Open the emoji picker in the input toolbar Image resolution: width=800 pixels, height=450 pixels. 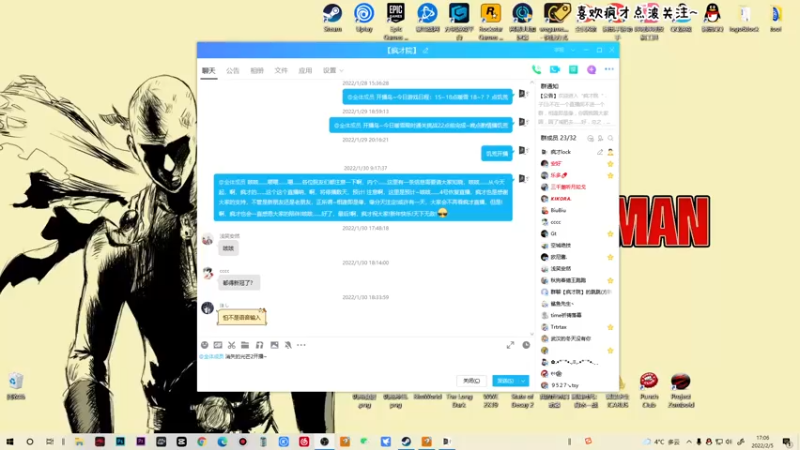[205, 345]
